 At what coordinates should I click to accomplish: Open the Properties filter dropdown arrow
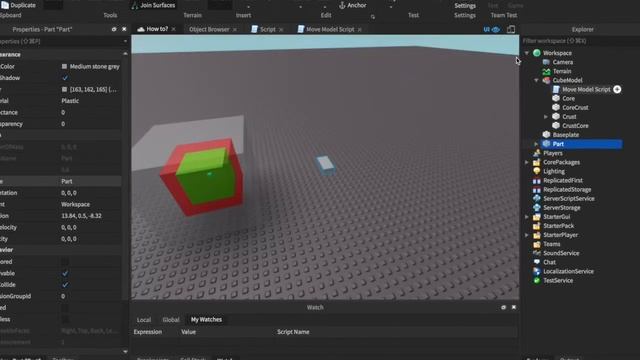tap(125, 41)
